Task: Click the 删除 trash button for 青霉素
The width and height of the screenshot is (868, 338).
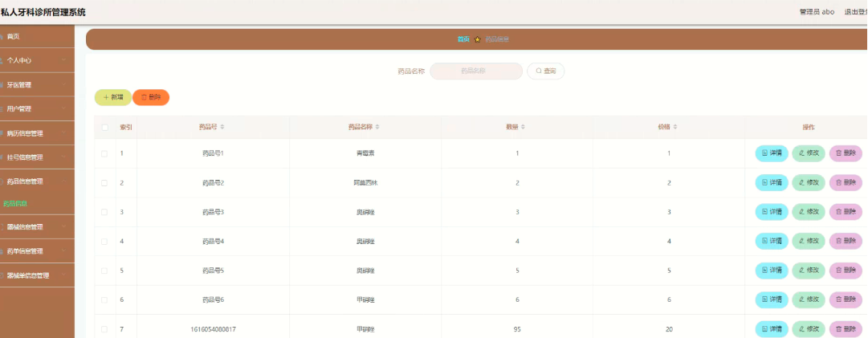Action: click(x=846, y=153)
